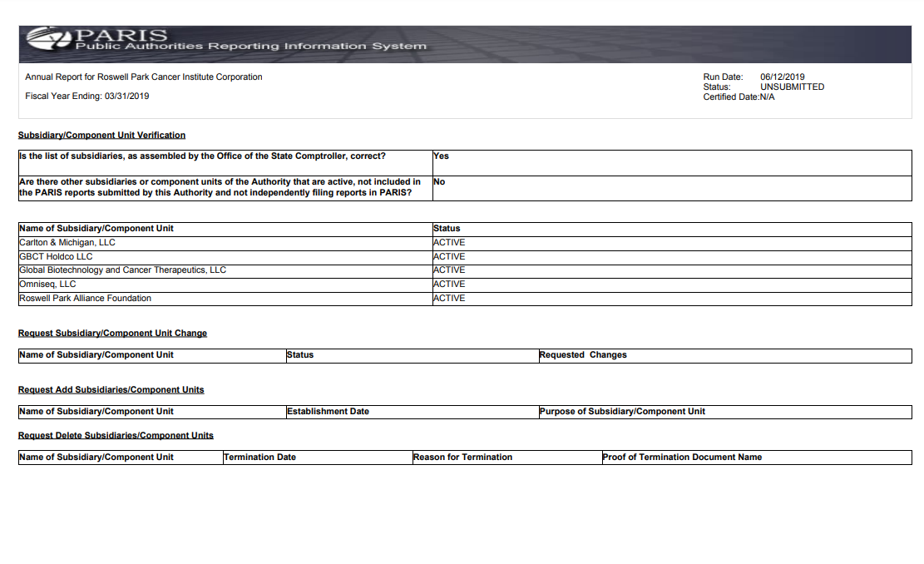Click Name column header in Unit Change table

pyautogui.click(x=96, y=354)
